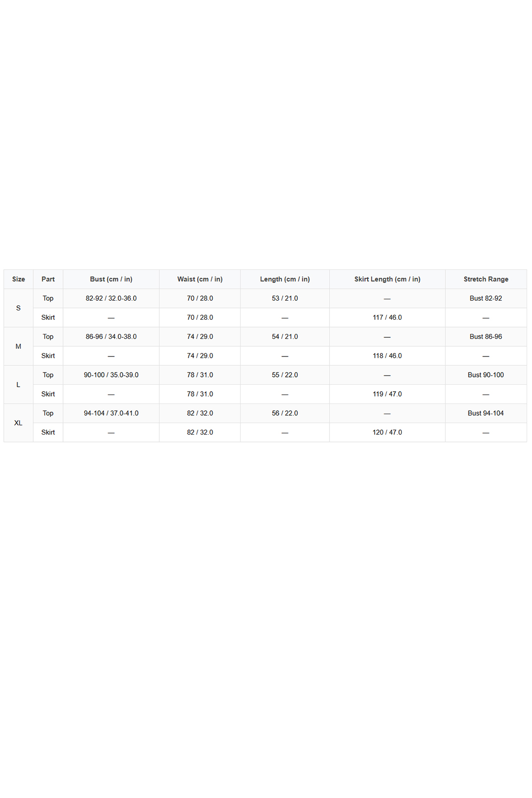
Task: Click the 94-104 / 37.0-41.0 bust cell
Action: click(111, 413)
